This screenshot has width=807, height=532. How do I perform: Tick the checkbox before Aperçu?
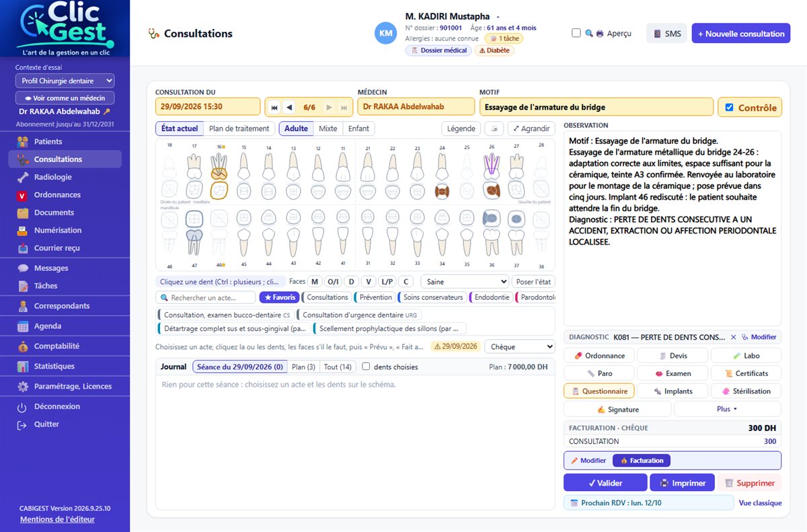[576, 33]
